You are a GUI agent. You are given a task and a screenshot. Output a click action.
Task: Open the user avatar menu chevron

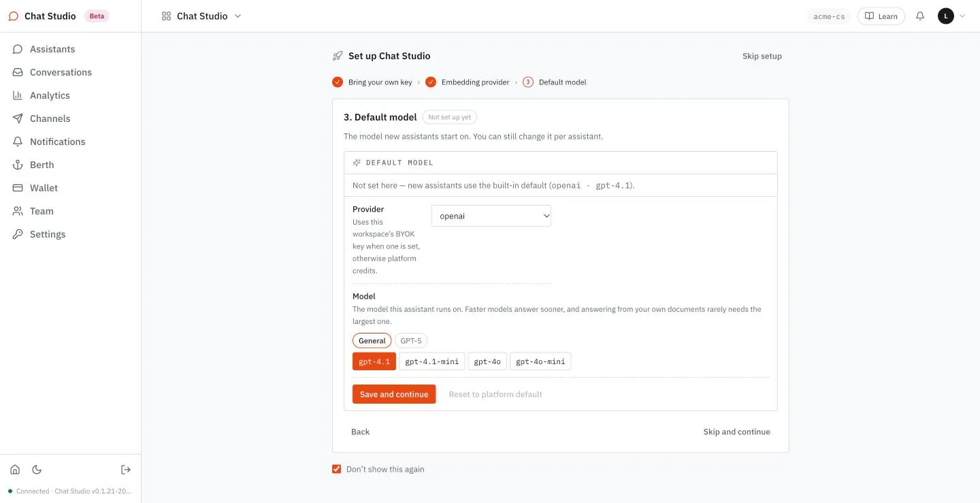[x=962, y=16]
